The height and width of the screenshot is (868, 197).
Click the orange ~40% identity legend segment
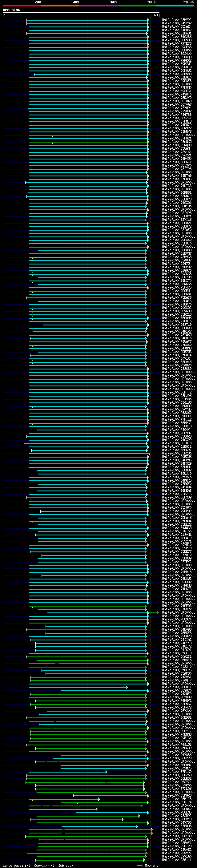tap(61, 6)
